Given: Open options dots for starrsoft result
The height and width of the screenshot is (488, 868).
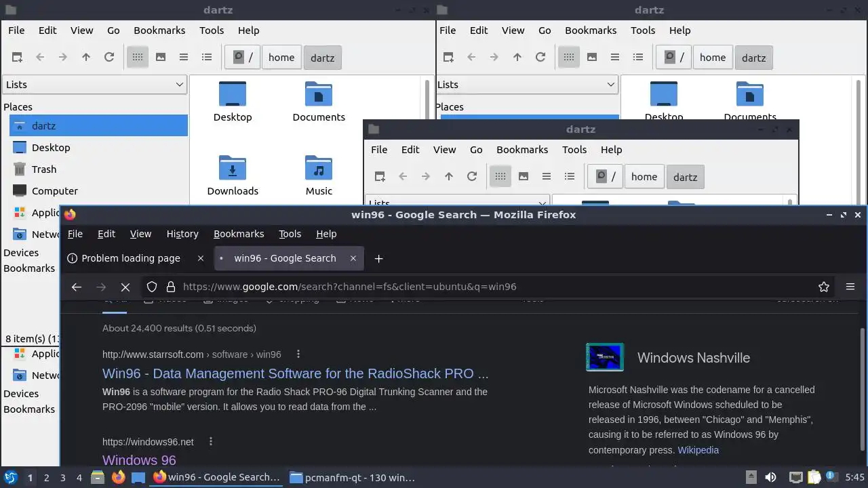Looking at the screenshot, I should click(298, 354).
